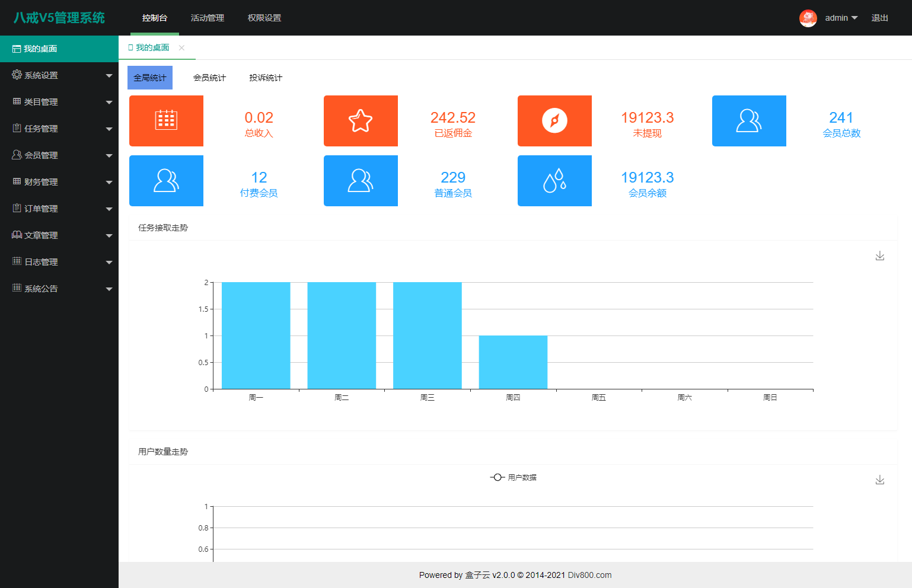Click the users icon for 付费会员

(x=166, y=181)
